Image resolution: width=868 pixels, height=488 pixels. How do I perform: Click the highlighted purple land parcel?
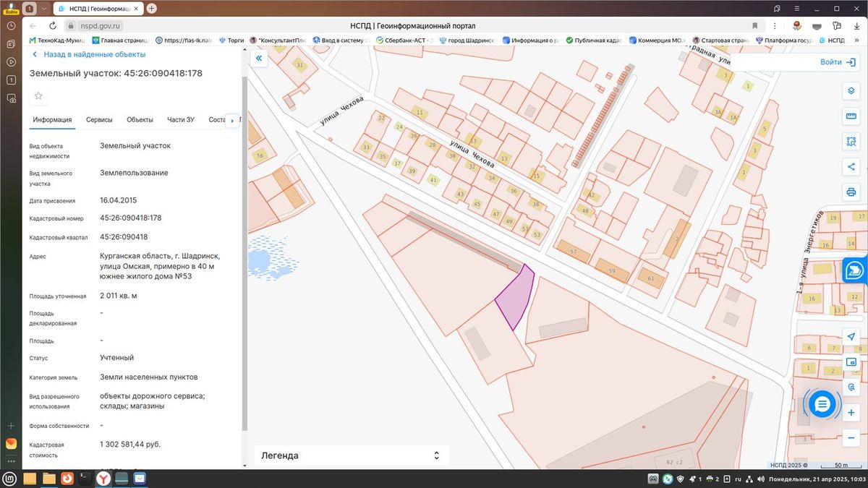click(514, 300)
